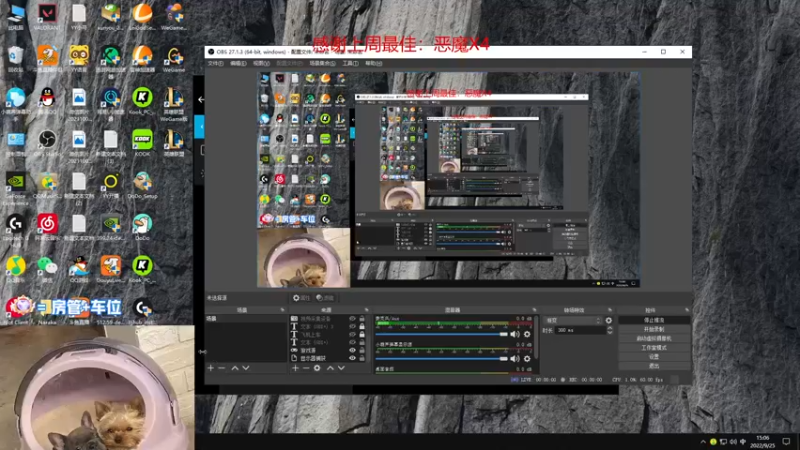Toggle lock on 视频采集设备 source
Screen dimensions: 800x450
tap(362, 318)
